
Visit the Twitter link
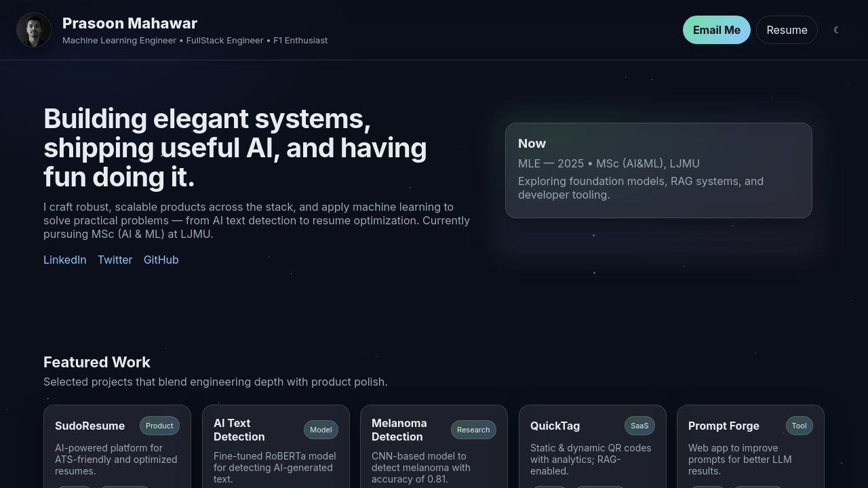click(115, 260)
